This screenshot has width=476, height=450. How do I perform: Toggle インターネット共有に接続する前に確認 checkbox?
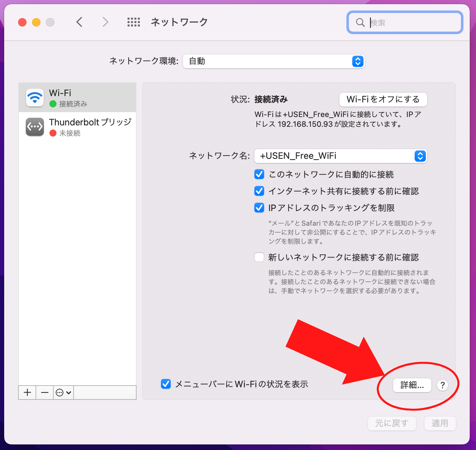259,191
